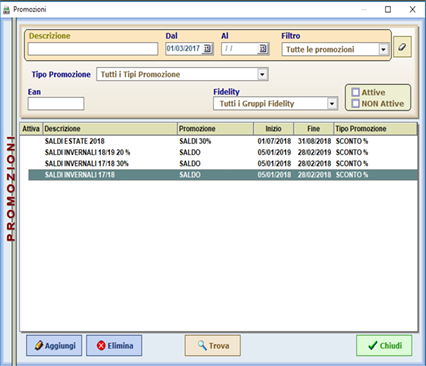Close the Promozioni window
This screenshot has width=426, height=366.
coord(412,9)
